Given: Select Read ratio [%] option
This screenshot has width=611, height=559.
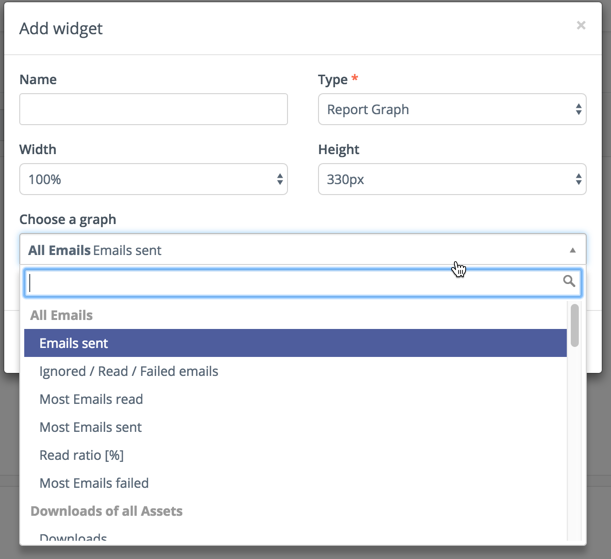Looking at the screenshot, I should (81, 455).
